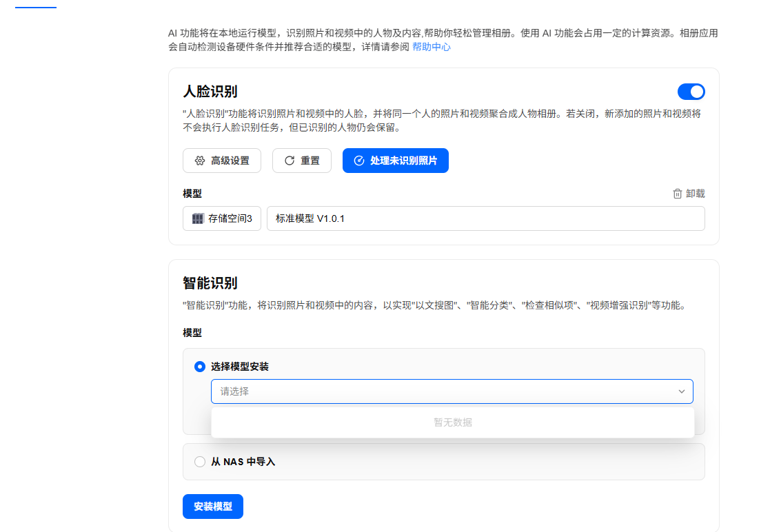Click the 安装模型 button
The width and height of the screenshot is (770, 532).
tap(212, 507)
